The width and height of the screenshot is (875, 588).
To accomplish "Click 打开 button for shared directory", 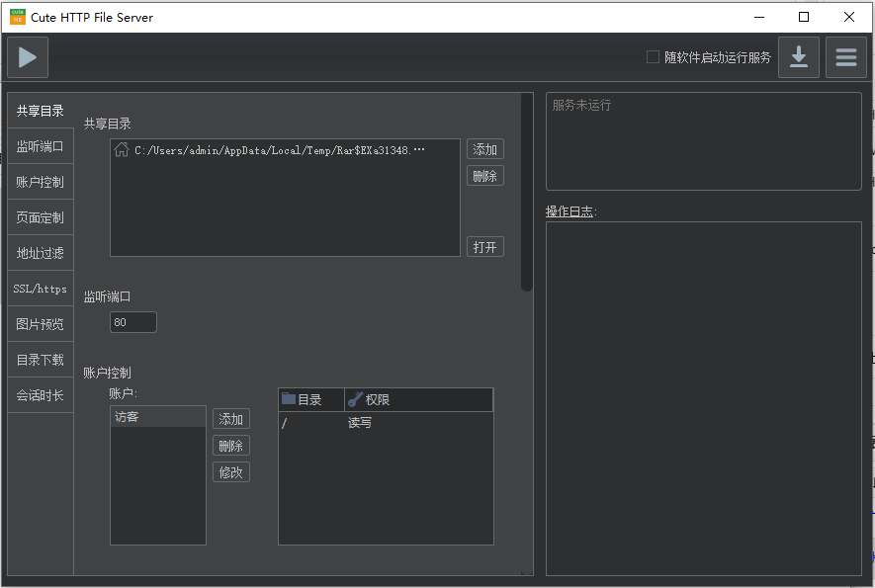I will (484, 247).
